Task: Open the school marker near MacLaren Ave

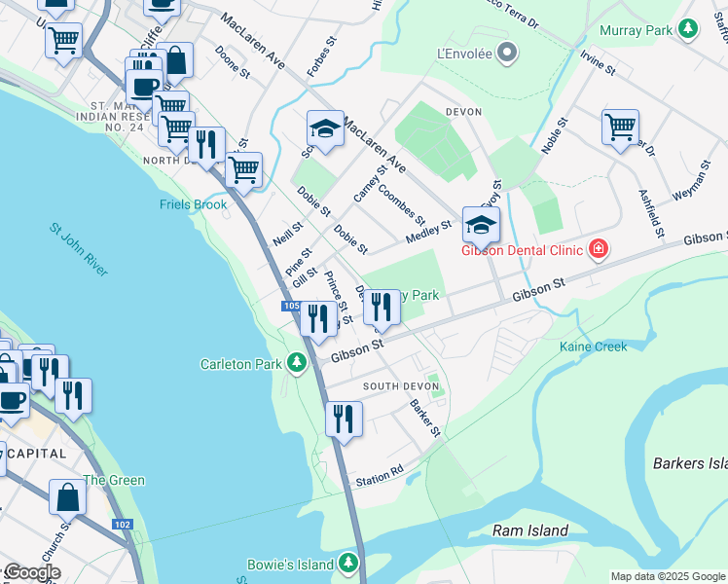Action: coord(325,130)
